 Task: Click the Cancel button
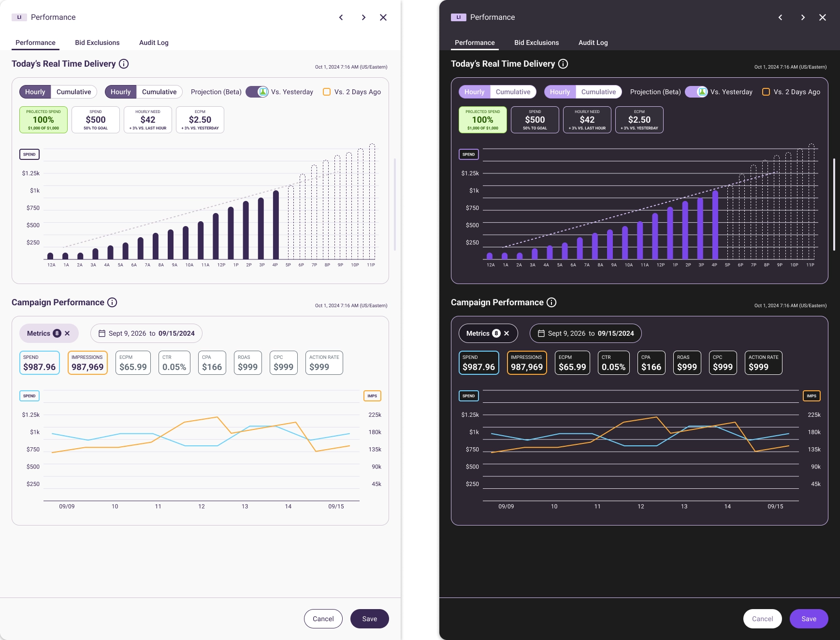coord(323,619)
